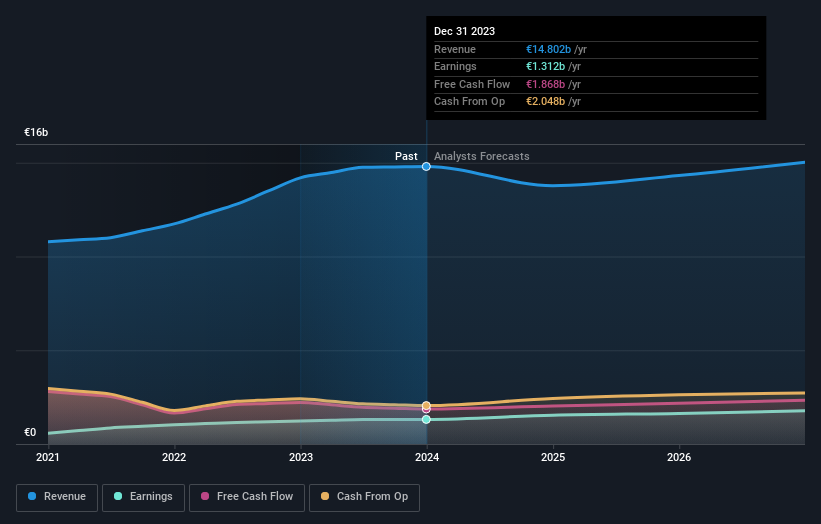The image size is (821, 524).
Task: Click the €1.868b free cash flow value
Action: pyautogui.click(x=546, y=84)
